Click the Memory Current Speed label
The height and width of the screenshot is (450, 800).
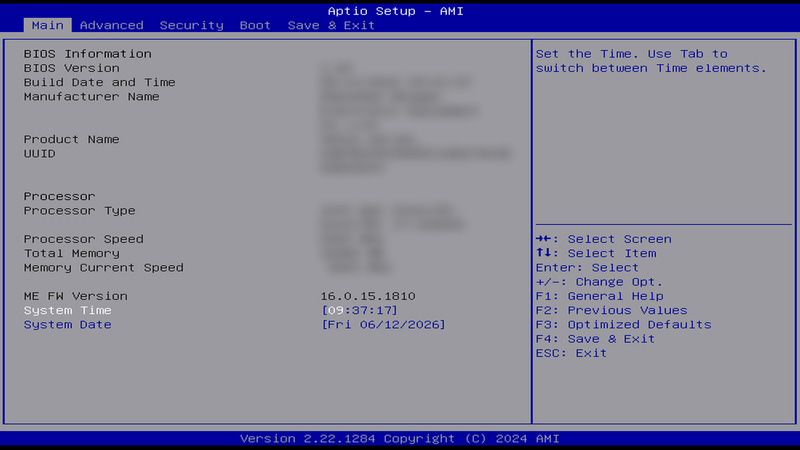[x=104, y=268]
